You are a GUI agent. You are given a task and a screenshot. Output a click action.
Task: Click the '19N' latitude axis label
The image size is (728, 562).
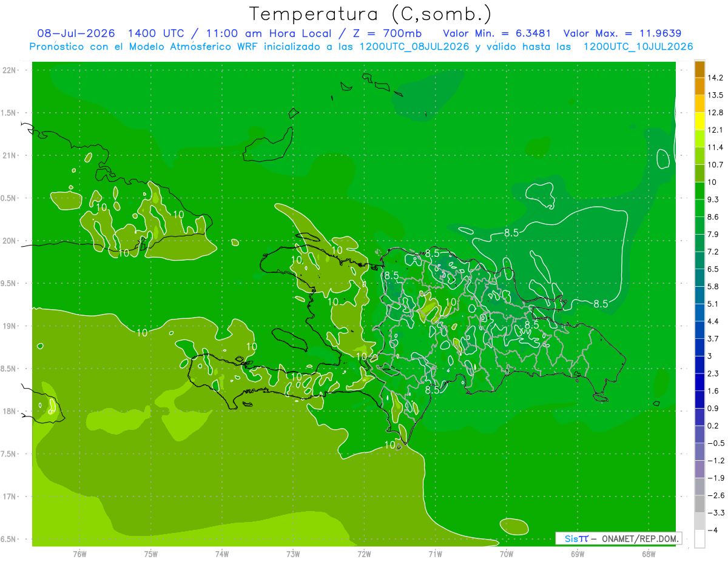(x=10, y=326)
